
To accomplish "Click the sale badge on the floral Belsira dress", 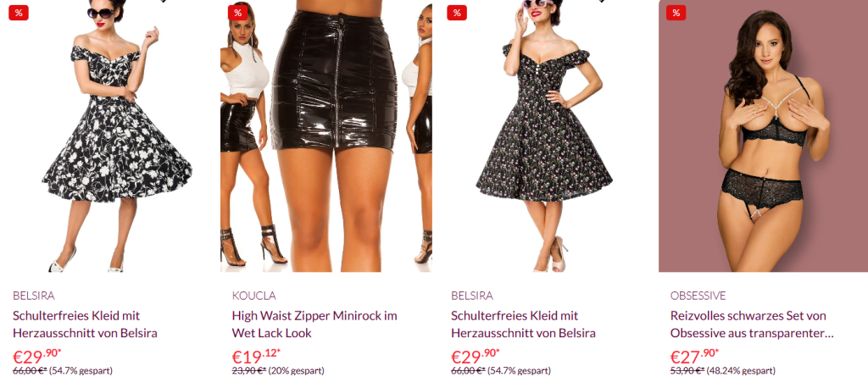I will point(19,13).
